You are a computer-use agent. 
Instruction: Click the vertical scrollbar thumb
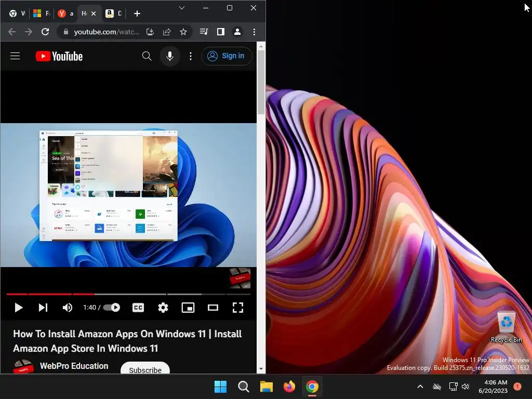[261, 83]
